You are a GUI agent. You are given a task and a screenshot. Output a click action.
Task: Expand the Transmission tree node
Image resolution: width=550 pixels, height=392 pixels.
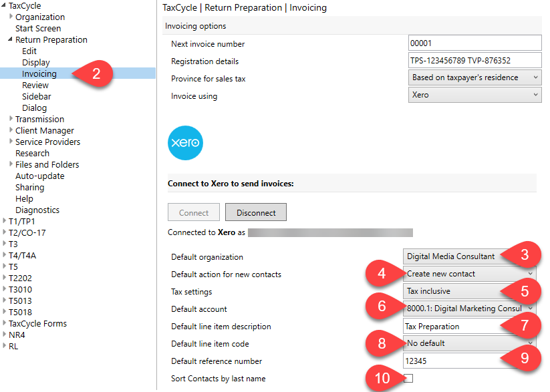tap(11, 118)
